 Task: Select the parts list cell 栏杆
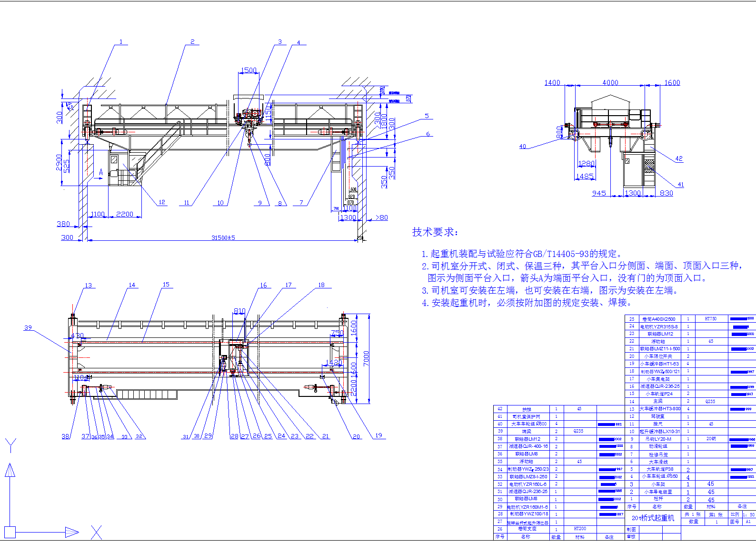[658, 499]
